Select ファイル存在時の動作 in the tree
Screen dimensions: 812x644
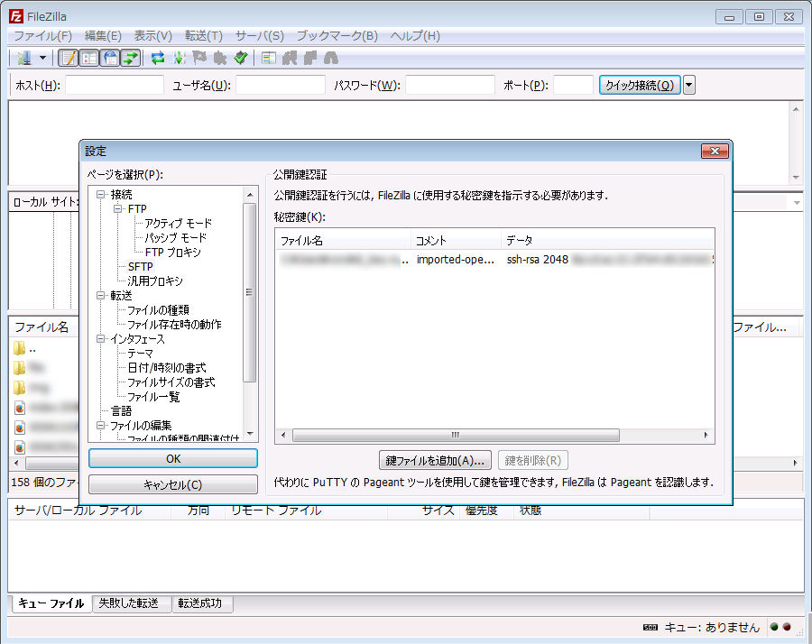click(x=174, y=325)
